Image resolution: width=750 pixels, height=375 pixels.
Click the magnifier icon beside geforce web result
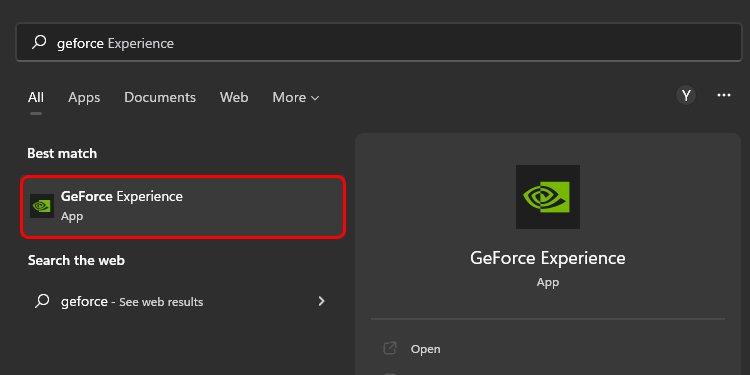(x=42, y=301)
